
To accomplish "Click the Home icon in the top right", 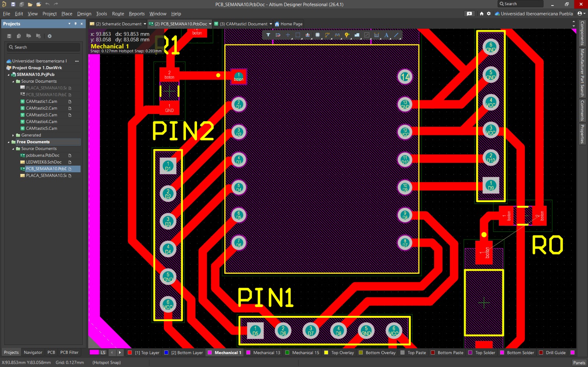I will point(481,14).
